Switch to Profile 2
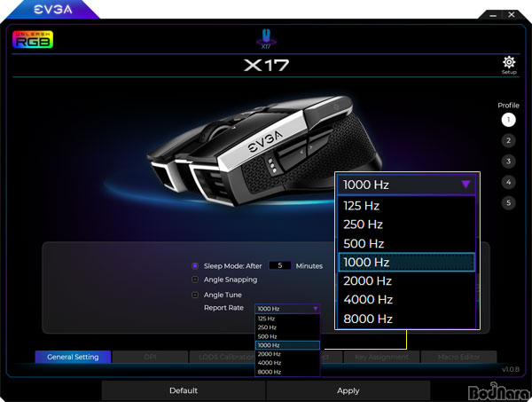The image size is (532, 402). coord(508,140)
